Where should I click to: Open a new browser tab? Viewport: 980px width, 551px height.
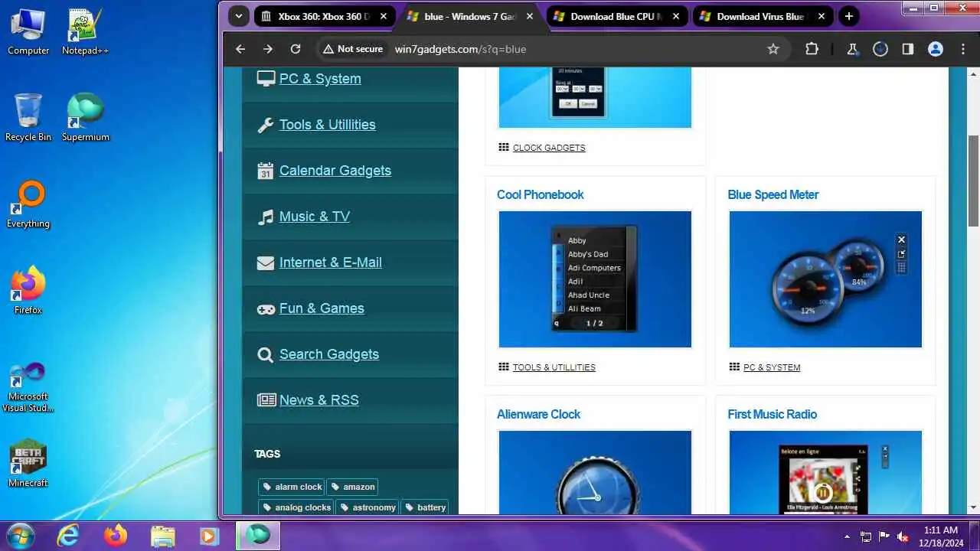pos(848,16)
